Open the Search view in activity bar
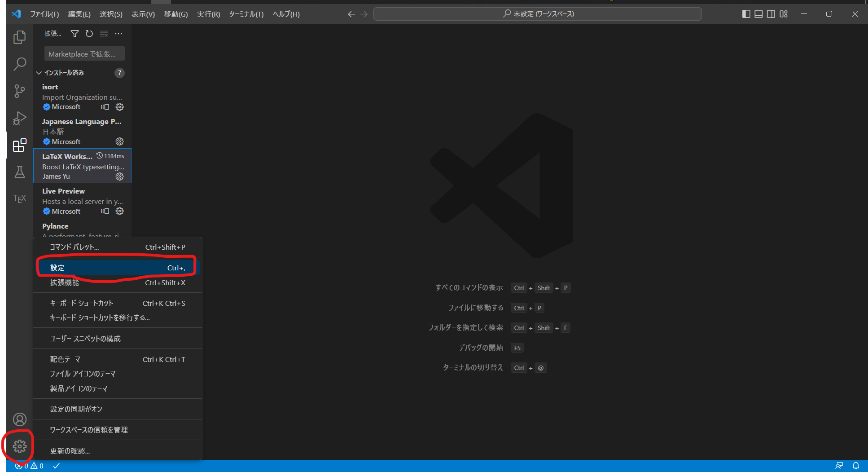 [x=20, y=64]
